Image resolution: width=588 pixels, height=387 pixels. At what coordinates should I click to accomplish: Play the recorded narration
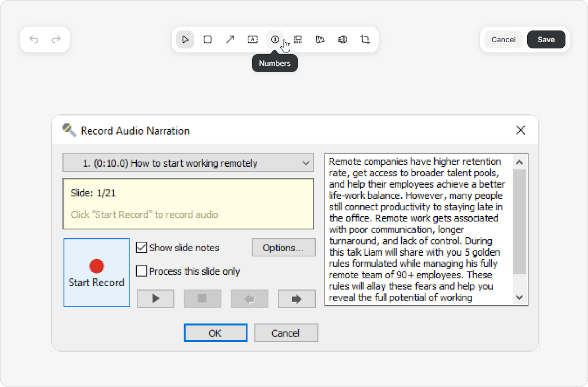(155, 299)
